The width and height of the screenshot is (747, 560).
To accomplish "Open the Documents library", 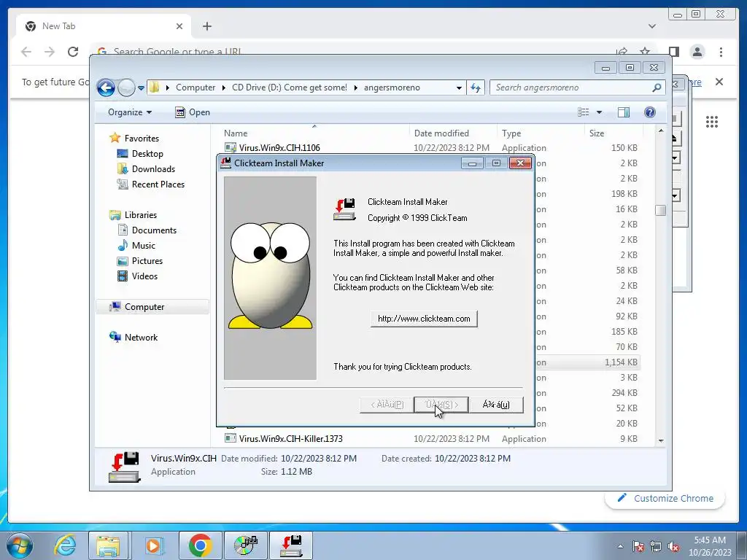I will [154, 230].
